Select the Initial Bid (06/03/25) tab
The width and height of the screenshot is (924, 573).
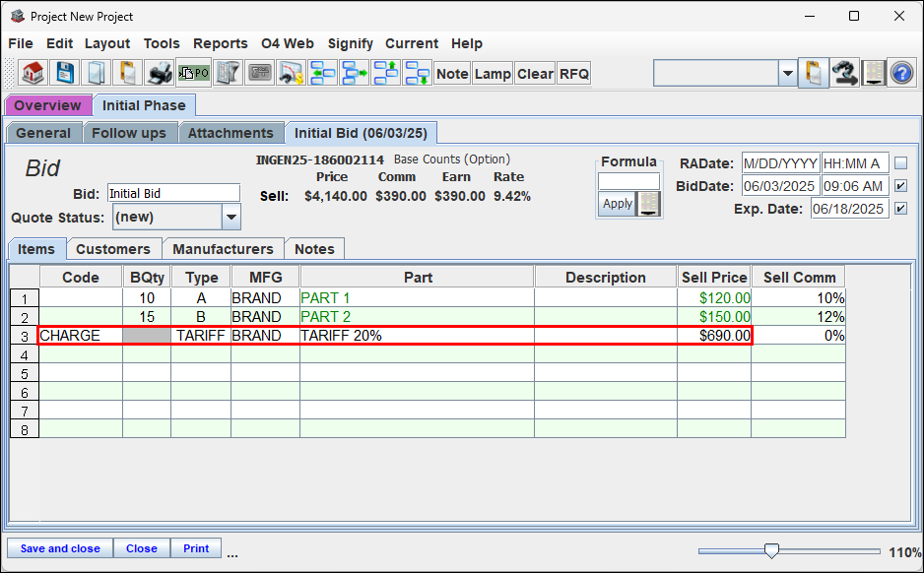pos(361,133)
